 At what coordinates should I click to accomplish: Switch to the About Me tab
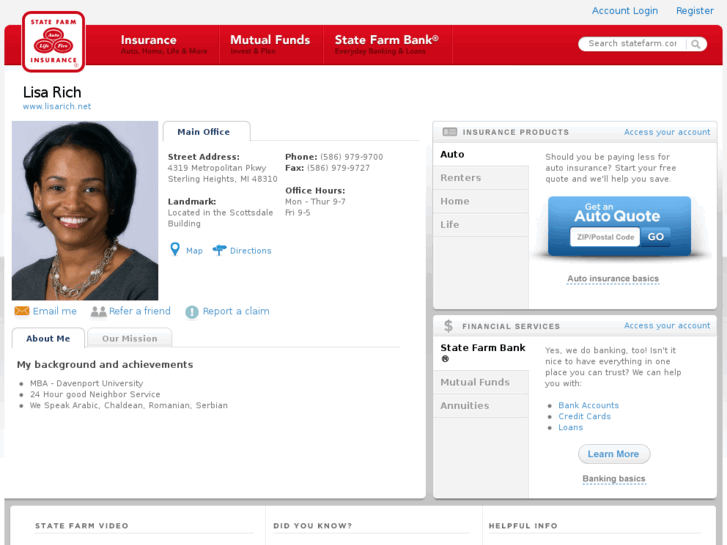coord(48,339)
